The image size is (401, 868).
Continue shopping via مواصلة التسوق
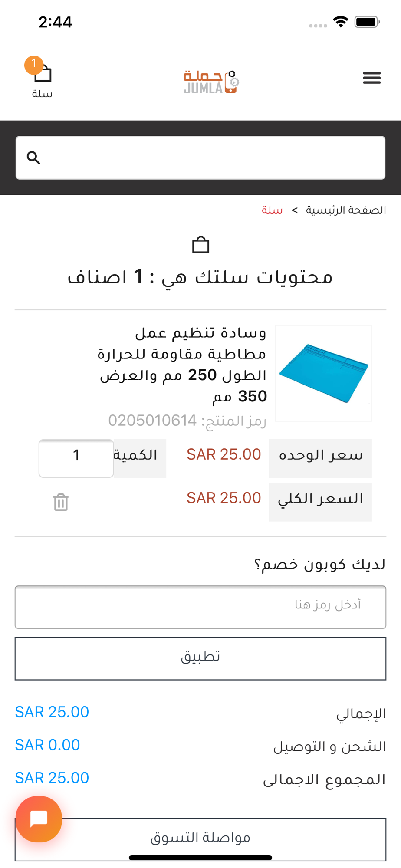(x=200, y=839)
